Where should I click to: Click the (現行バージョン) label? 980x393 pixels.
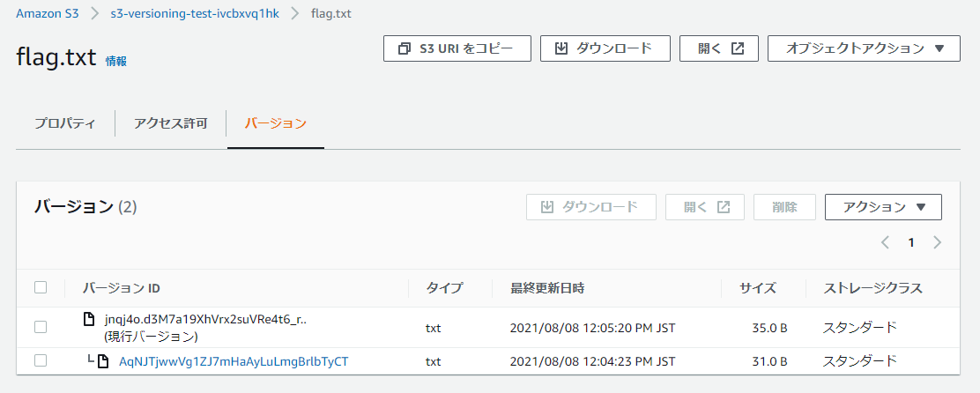152,337
